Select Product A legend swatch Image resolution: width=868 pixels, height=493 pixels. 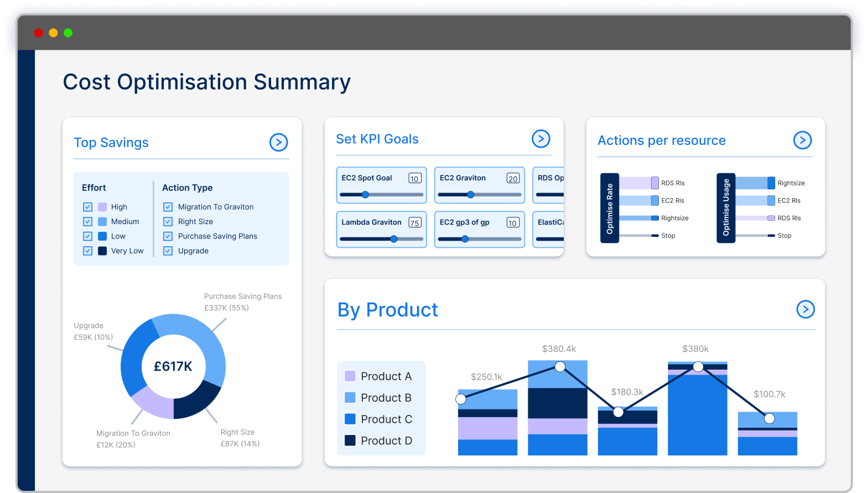tap(350, 376)
